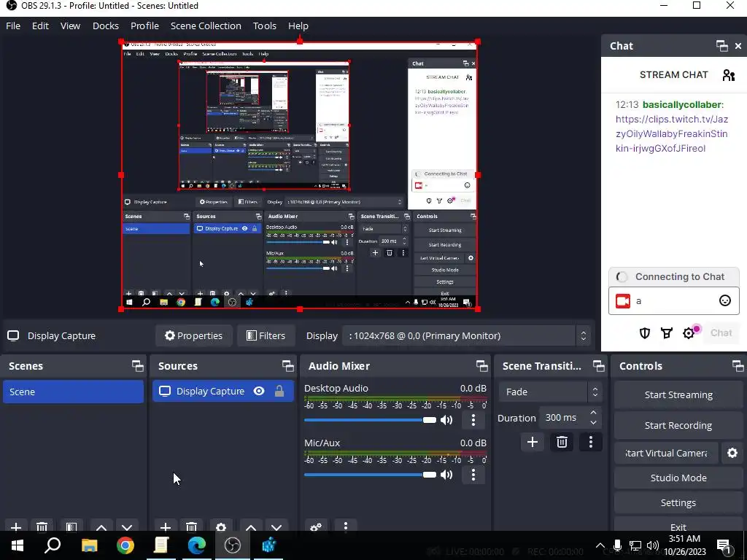The height and width of the screenshot is (560, 747).
Task: Click the camera badge icon in chat input
Action: 623,301
